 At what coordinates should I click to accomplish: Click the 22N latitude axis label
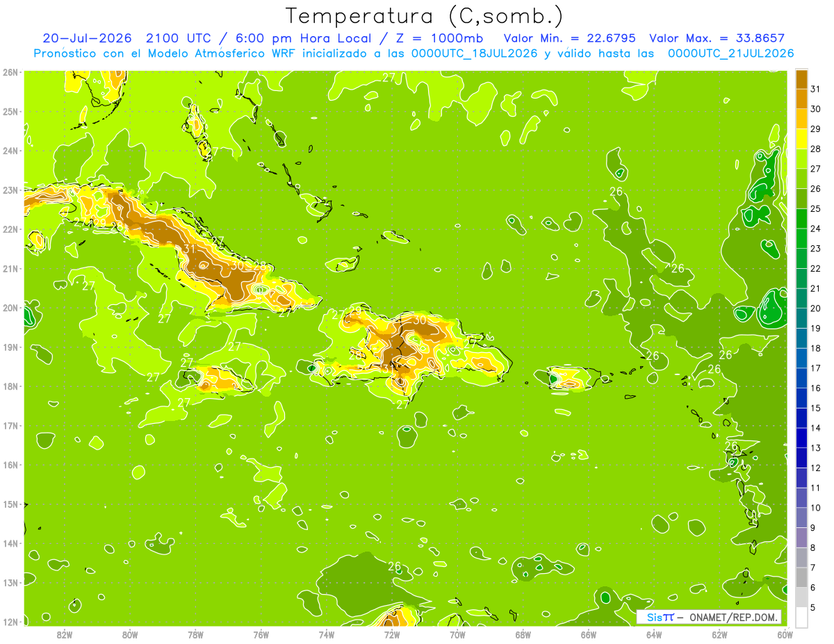(x=10, y=229)
